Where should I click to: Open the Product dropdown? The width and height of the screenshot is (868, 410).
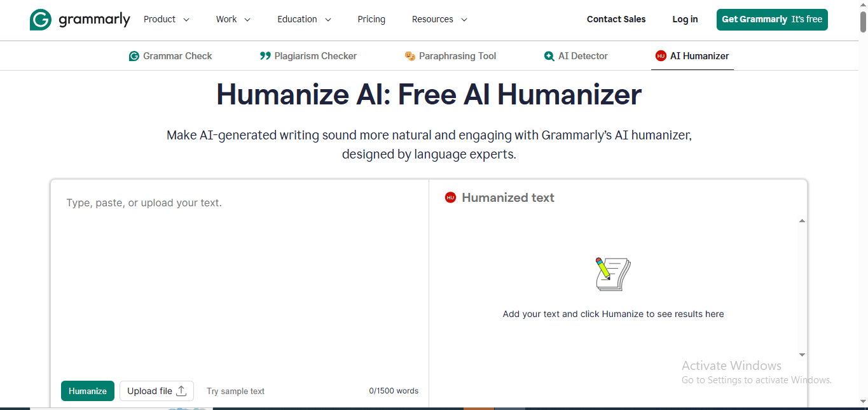166,19
